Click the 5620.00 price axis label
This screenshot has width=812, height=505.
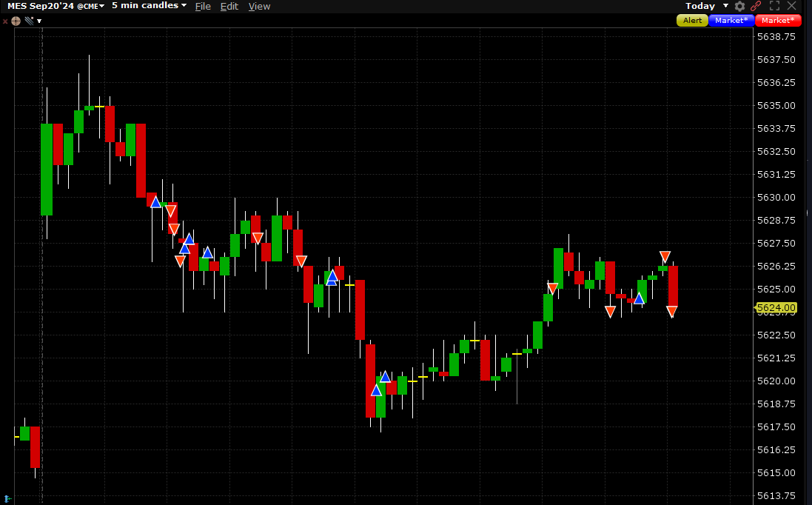[776, 381]
